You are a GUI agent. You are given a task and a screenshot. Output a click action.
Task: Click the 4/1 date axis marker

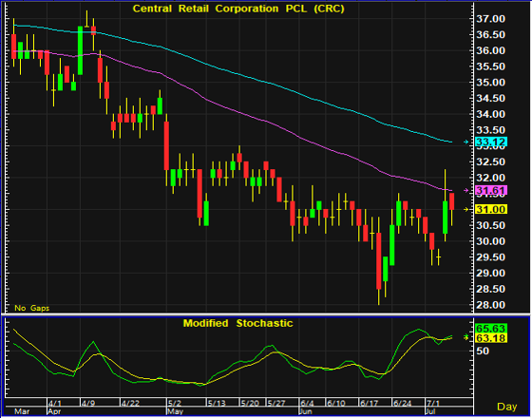pyautogui.click(x=55, y=404)
